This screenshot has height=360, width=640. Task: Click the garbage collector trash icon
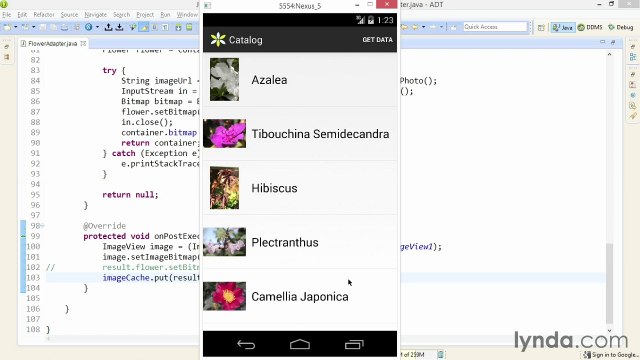click(440, 355)
